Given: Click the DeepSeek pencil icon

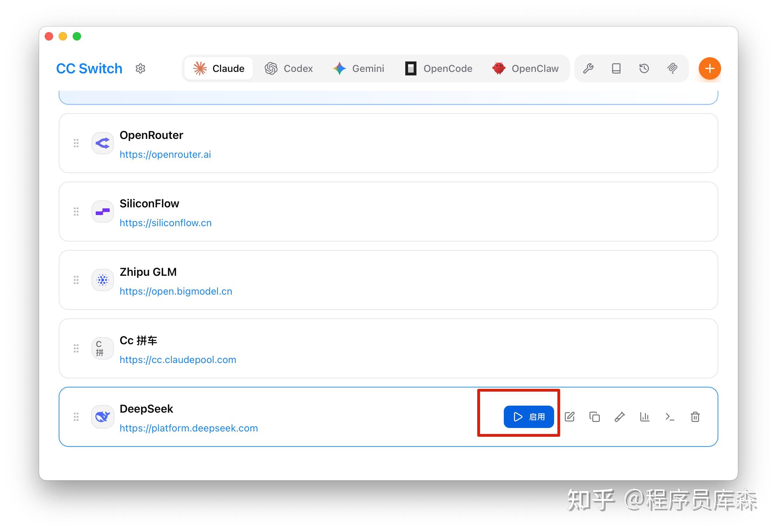Looking at the screenshot, I should coord(620,417).
